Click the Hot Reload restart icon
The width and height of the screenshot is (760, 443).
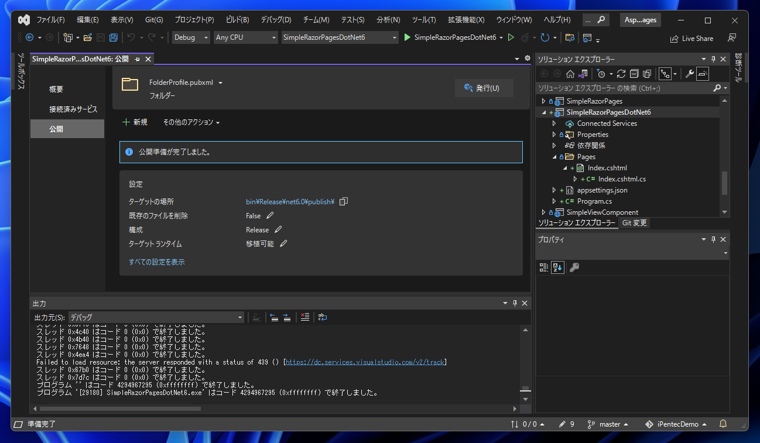point(545,37)
